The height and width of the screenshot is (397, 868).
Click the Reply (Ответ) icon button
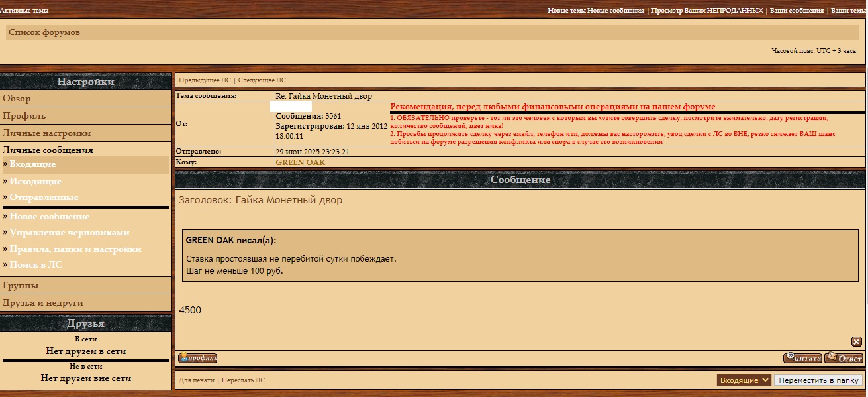tap(844, 359)
